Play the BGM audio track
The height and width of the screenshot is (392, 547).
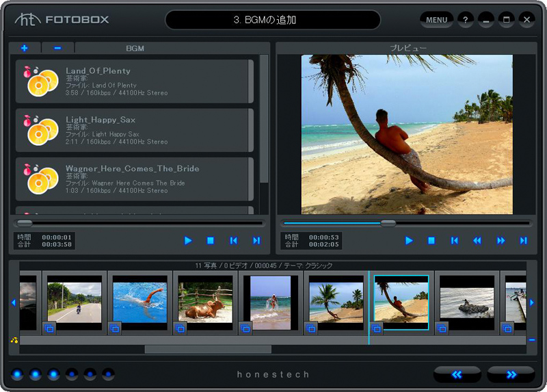pos(188,240)
